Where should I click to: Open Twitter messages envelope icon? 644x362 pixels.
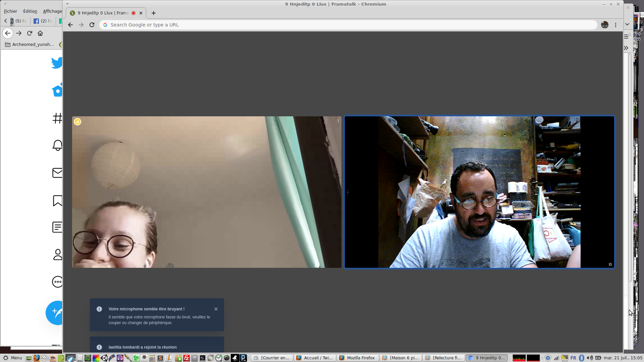[57, 173]
